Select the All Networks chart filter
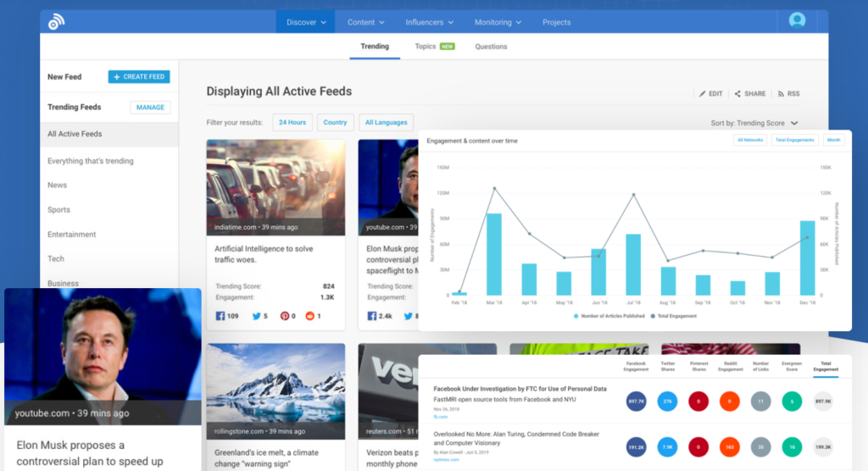The image size is (868, 471). click(750, 140)
